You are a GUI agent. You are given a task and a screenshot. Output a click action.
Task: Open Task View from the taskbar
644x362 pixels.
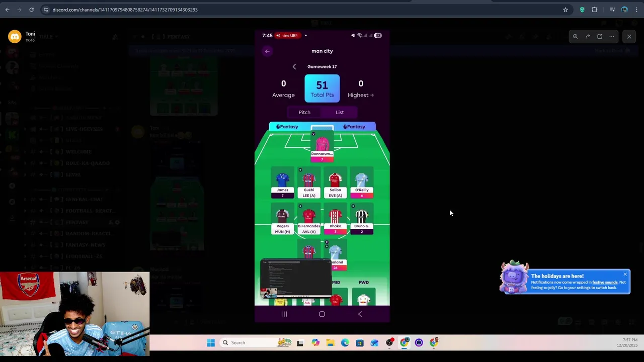click(300, 343)
